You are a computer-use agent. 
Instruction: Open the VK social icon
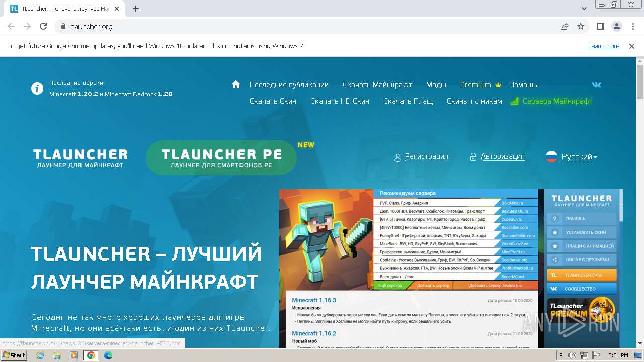pyautogui.click(x=596, y=85)
